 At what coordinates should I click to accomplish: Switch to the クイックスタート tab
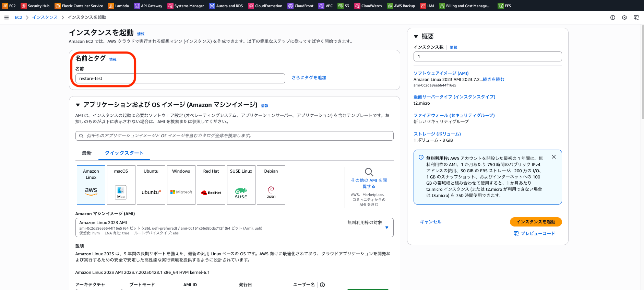pos(124,153)
